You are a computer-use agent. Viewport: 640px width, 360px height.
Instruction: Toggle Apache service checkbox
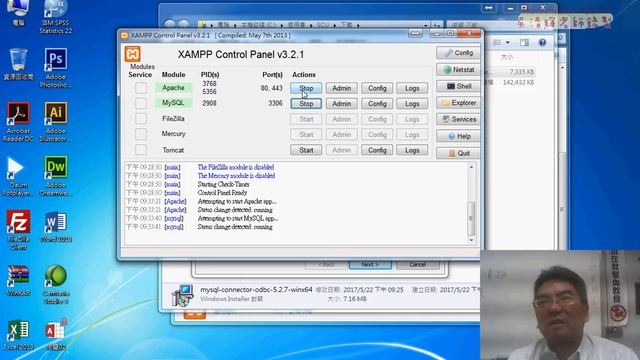click(141, 88)
